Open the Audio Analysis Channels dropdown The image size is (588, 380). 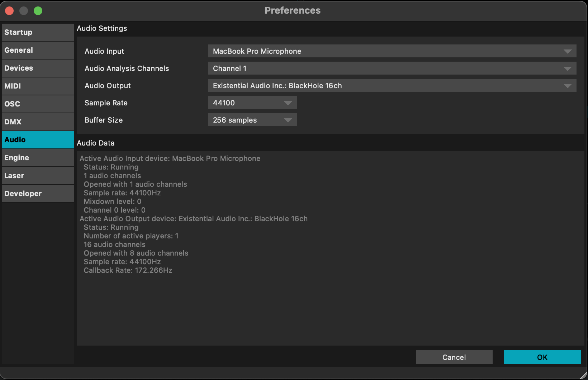pyautogui.click(x=392, y=68)
